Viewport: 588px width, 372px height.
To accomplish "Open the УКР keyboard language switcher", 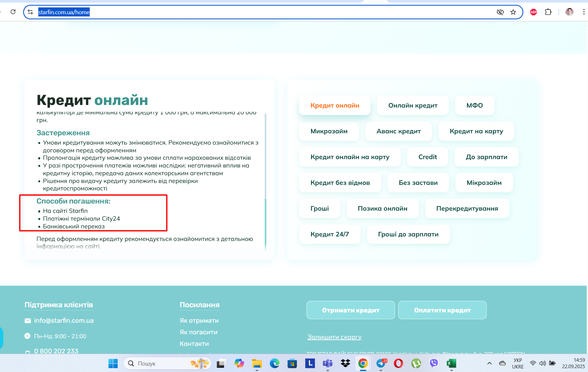I will tap(518, 363).
